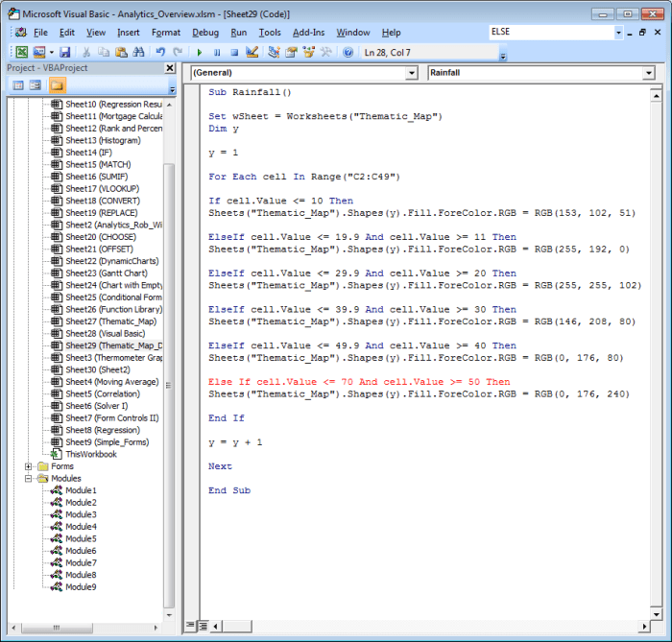Open the Rainfall procedure dropdown
The width and height of the screenshot is (672, 642).
point(648,73)
